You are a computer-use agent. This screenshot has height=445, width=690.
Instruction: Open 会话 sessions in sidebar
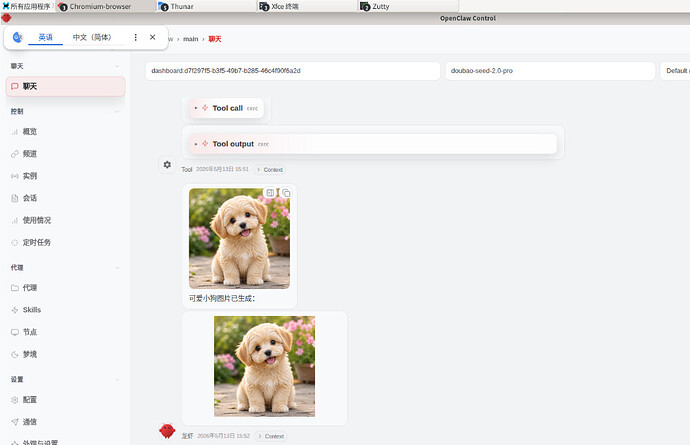pos(65,198)
